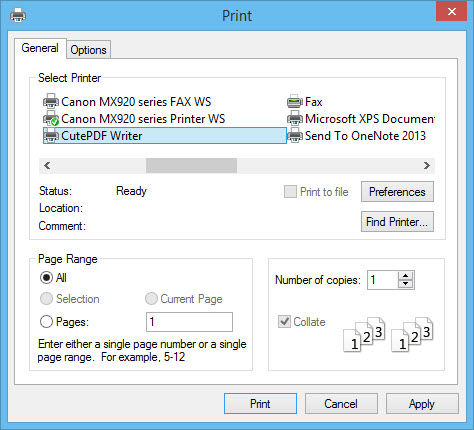Click the collate page order illustration
Viewport: 474px width, 430px height.
point(388,334)
